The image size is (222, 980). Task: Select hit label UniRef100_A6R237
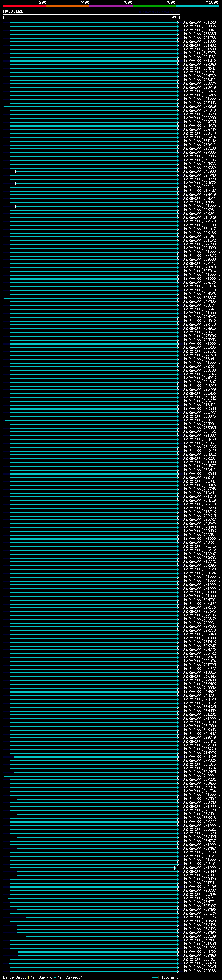coord(199,459)
